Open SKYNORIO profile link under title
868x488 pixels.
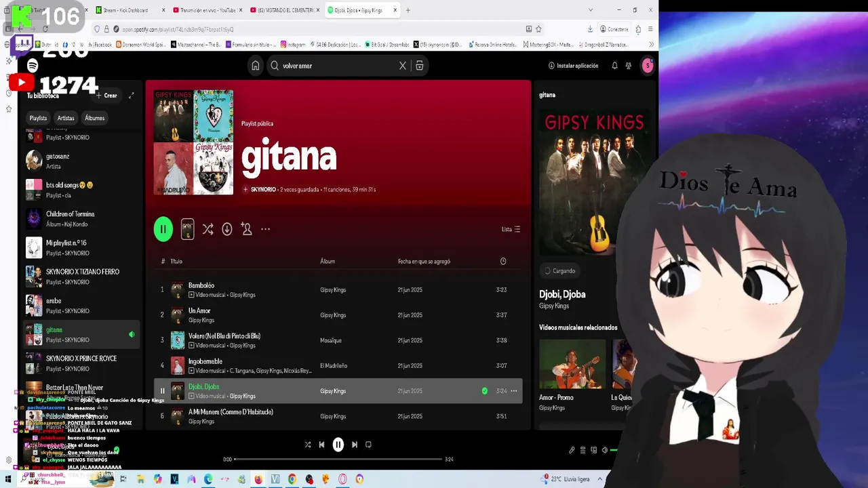pyautogui.click(x=263, y=190)
